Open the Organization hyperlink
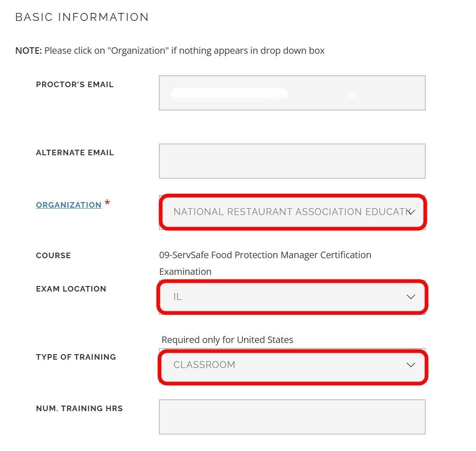Screen dimensions: 476x451 tap(69, 205)
